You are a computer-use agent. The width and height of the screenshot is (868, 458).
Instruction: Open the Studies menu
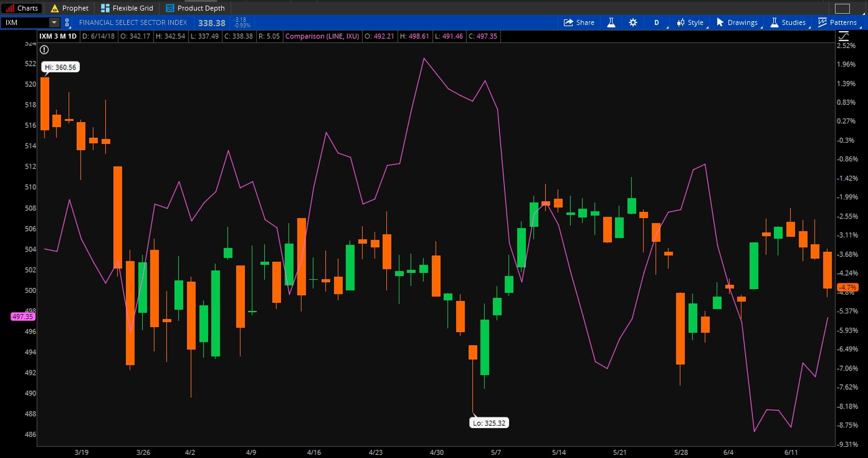[x=788, y=22]
